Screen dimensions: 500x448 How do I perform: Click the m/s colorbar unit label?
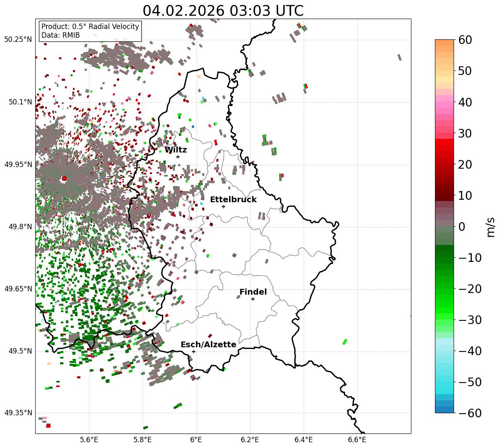[x=490, y=226]
